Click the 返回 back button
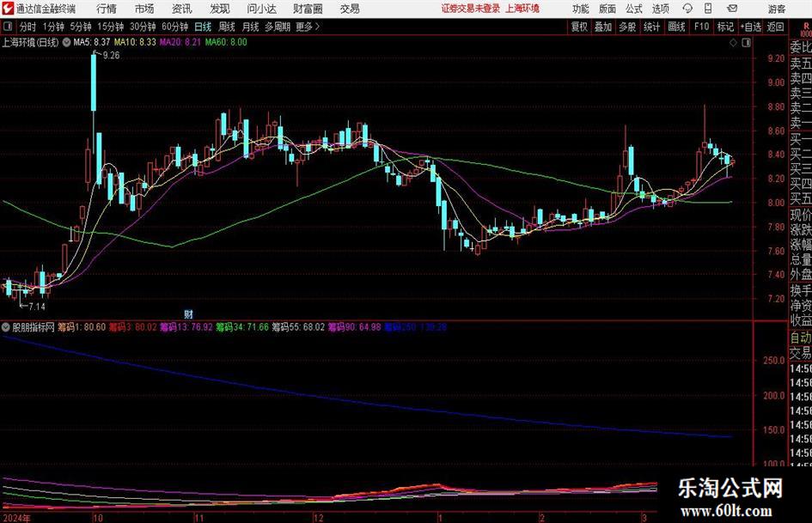Viewport: 812px width, 523px height. [775, 27]
